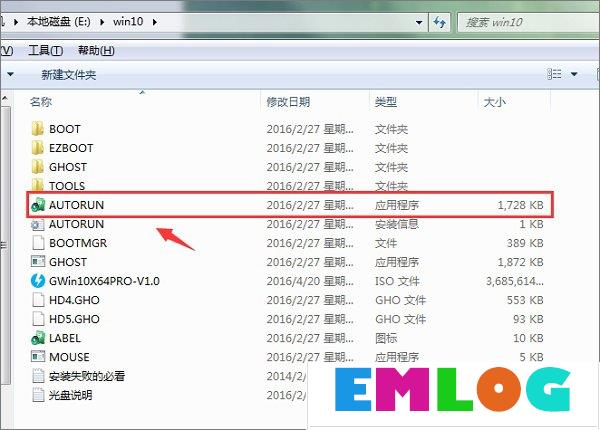Click the 图标 type cell
The height and width of the screenshot is (430, 600).
(386, 338)
